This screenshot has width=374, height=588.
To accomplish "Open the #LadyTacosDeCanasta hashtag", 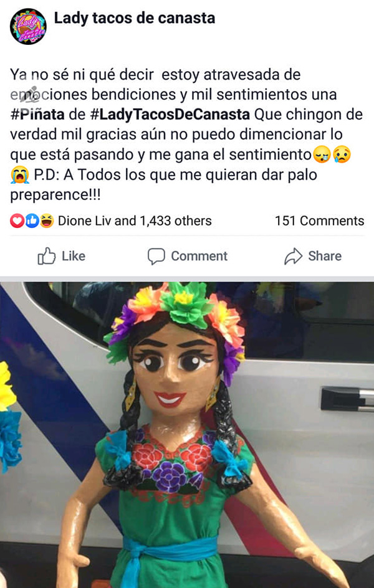I will [170, 115].
